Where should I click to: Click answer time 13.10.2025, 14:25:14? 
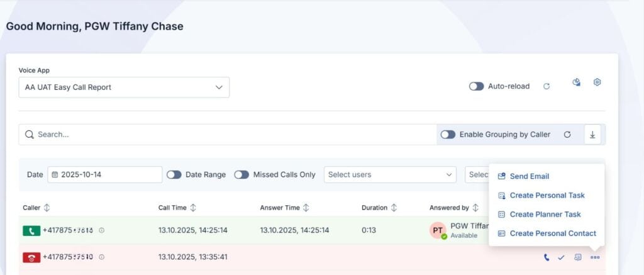coord(294,230)
